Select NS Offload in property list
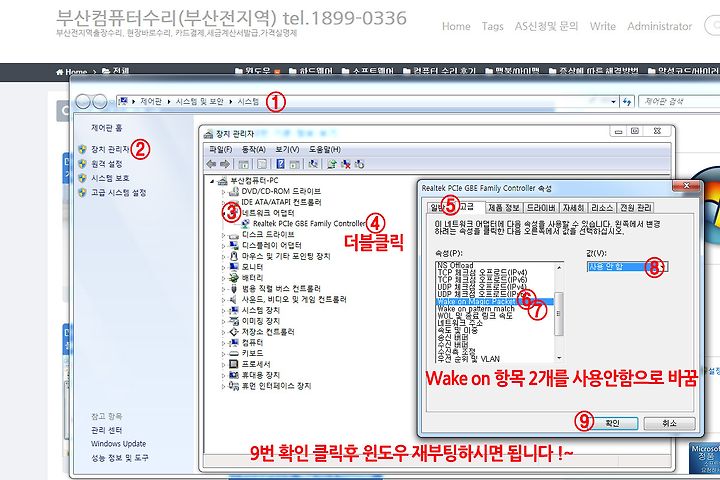This screenshot has width=720, height=480. pyautogui.click(x=455, y=265)
